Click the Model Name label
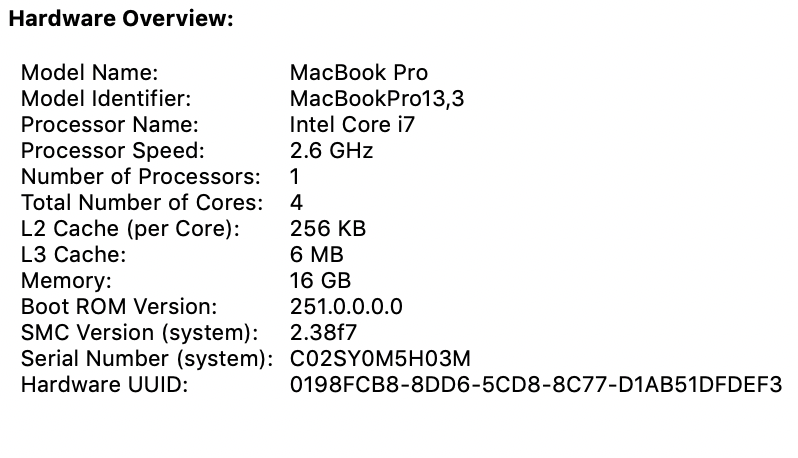798x458 pixels. coord(90,73)
